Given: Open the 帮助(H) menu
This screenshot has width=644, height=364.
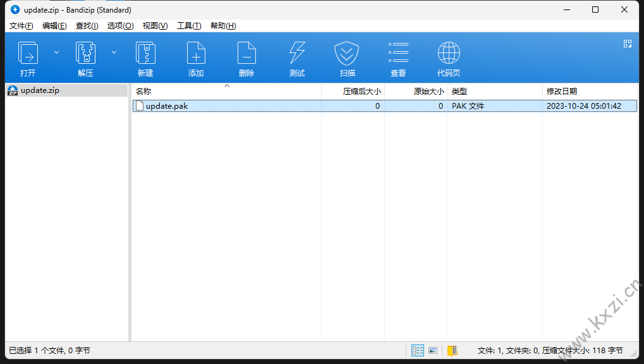Looking at the screenshot, I should [x=223, y=26].
